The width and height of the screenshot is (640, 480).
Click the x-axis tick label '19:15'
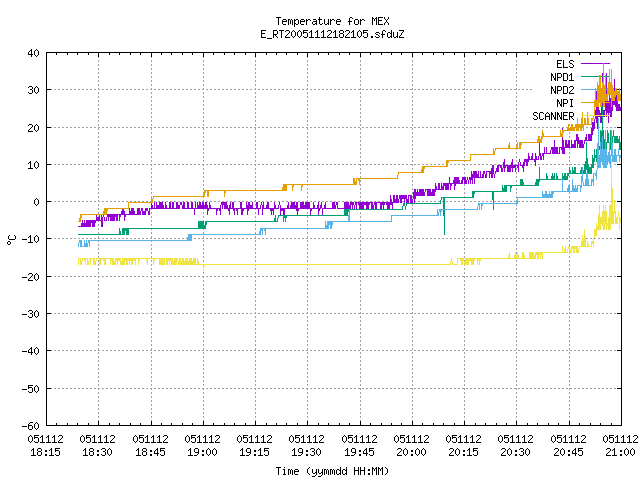[255, 452]
